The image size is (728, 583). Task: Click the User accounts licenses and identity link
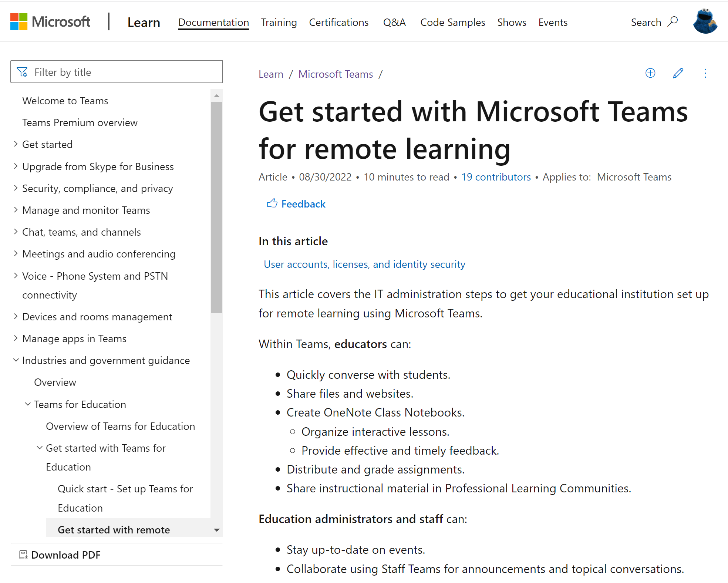pyautogui.click(x=365, y=264)
